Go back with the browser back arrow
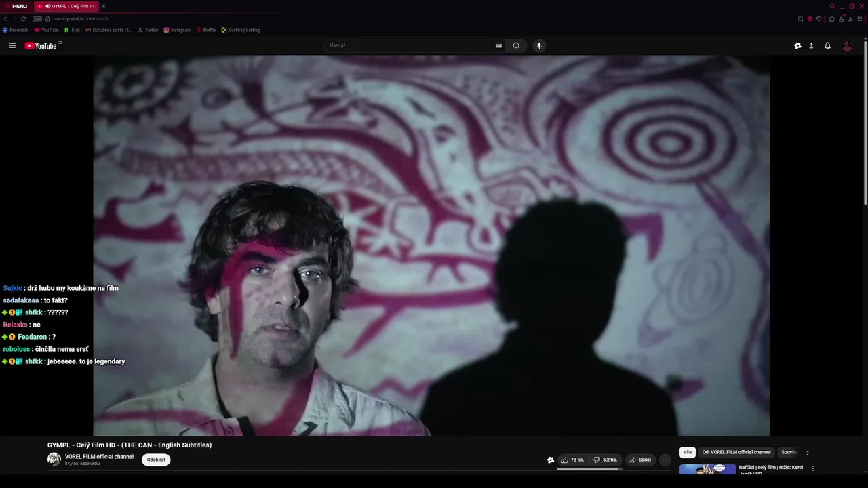This screenshot has height=488, width=868. coord(5,19)
